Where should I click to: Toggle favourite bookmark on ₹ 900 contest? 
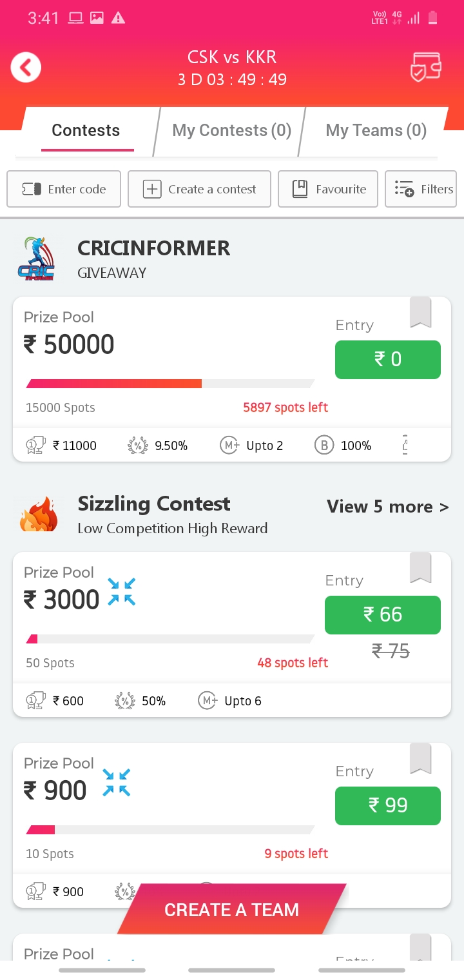click(x=420, y=759)
